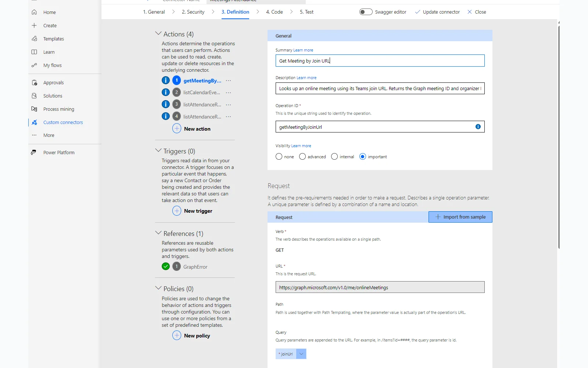588x368 pixels.
Task: Select the Custom connectors icon
Action: [x=34, y=122]
